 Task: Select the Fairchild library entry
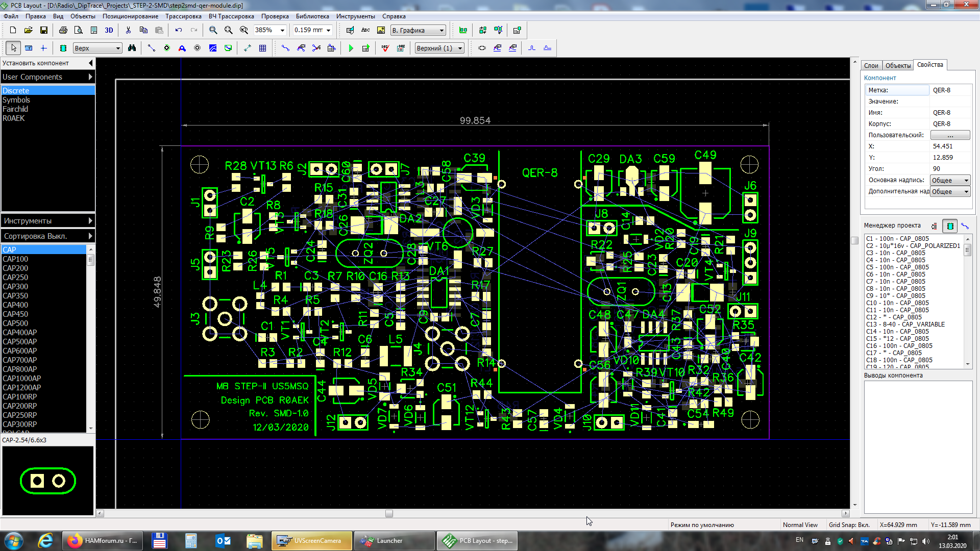[x=15, y=109]
